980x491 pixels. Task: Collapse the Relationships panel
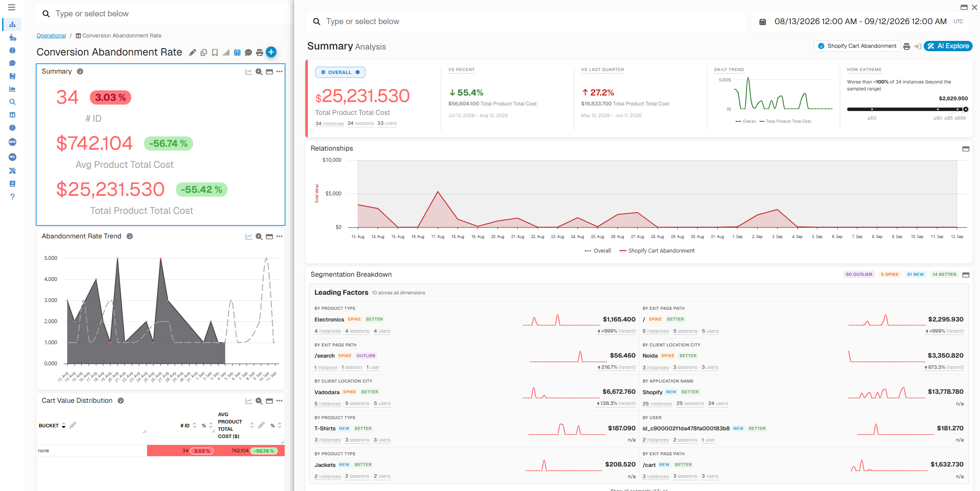(966, 149)
